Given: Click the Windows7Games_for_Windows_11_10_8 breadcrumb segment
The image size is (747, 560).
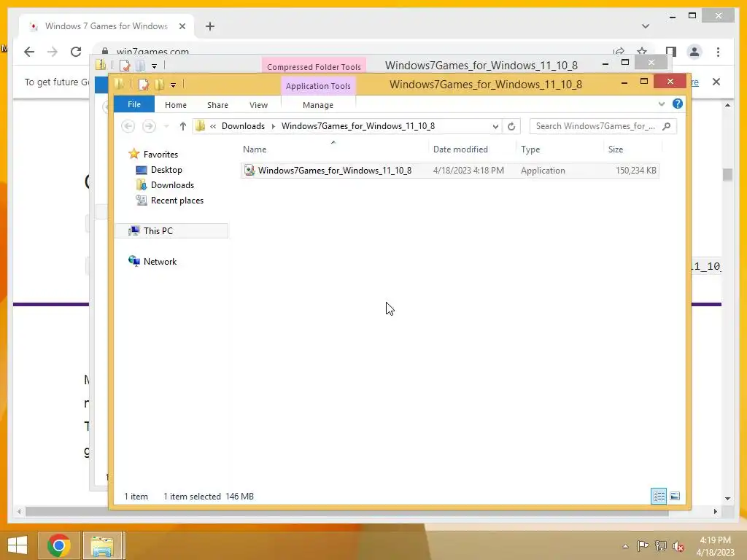Looking at the screenshot, I should point(357,125).
